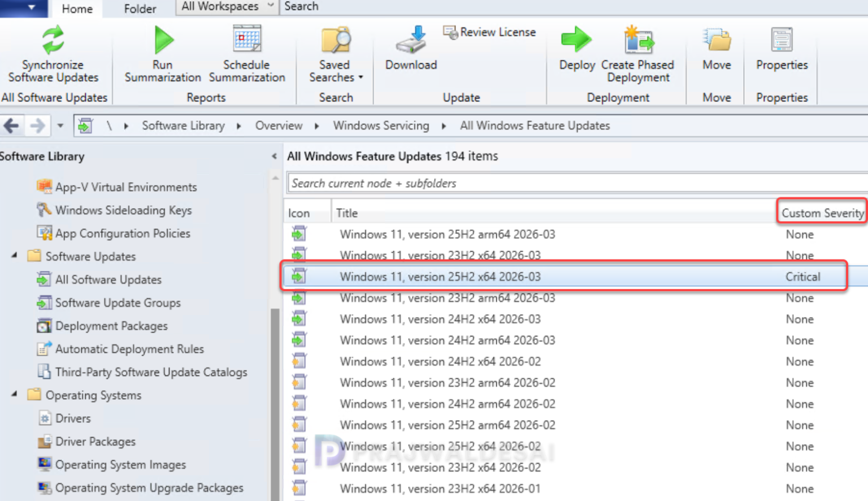Sort by Custom Severity column
The height and width of the screenshot is (501, 868).
click(x=822, y=213)
